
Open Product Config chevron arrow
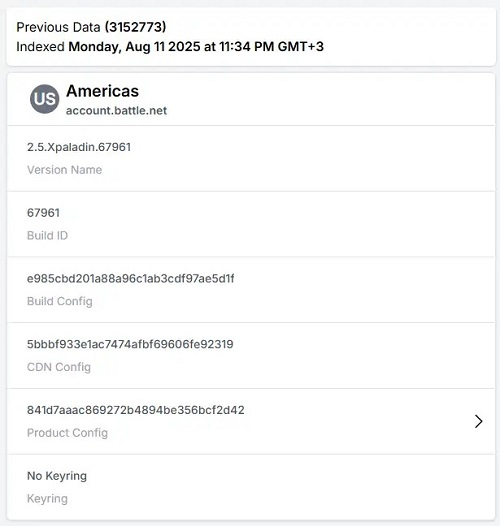tap(479, 421)
